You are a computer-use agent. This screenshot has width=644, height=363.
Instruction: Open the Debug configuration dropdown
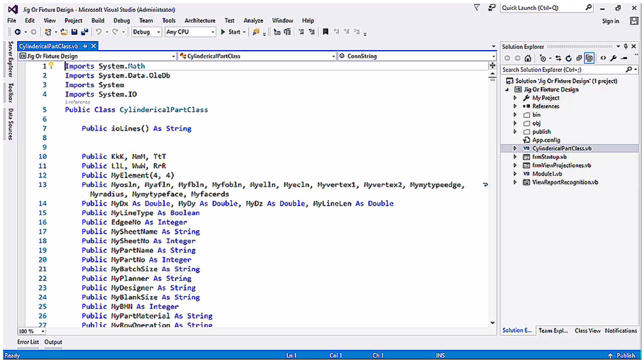(x=146, y=32)
